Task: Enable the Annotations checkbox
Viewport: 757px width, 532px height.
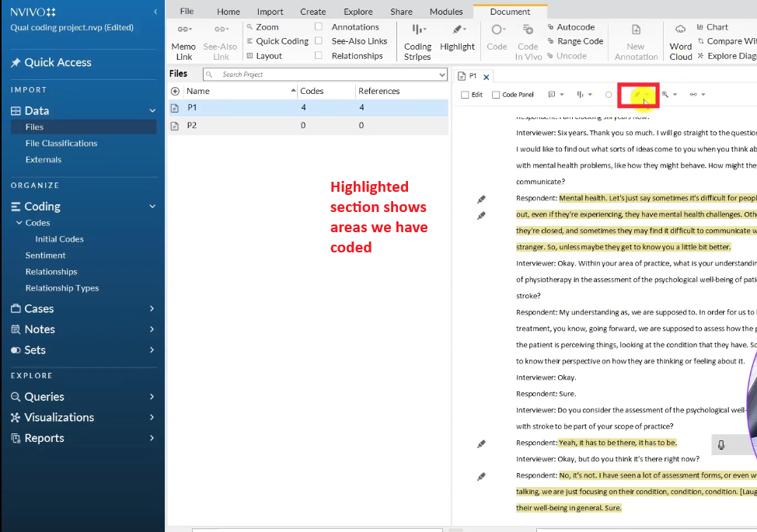Action: pyautogui.click(x=319, y=27)
